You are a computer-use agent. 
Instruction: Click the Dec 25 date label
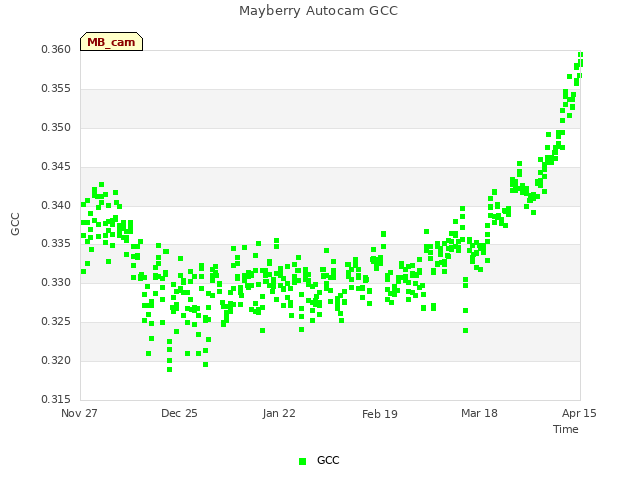[x=179, y=413]
